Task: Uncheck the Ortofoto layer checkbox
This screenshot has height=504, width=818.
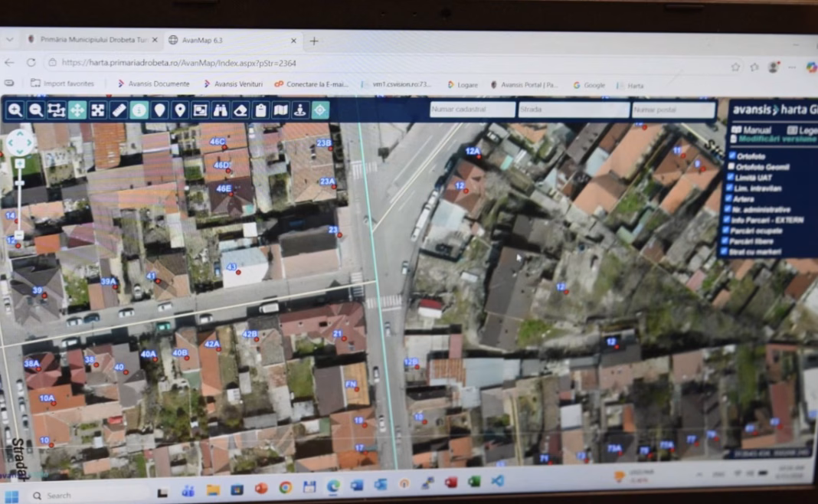Action: 732,155
